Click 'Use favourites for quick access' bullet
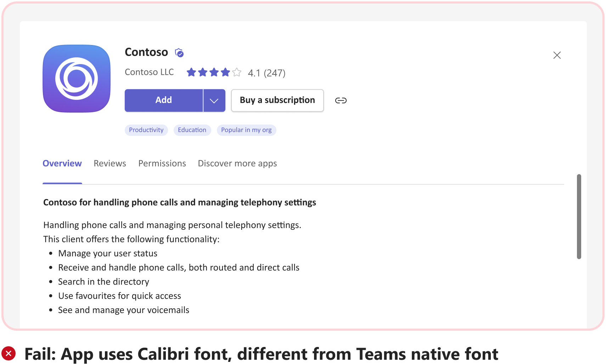The height and width of the screenshot is (364, 606). 119,296
